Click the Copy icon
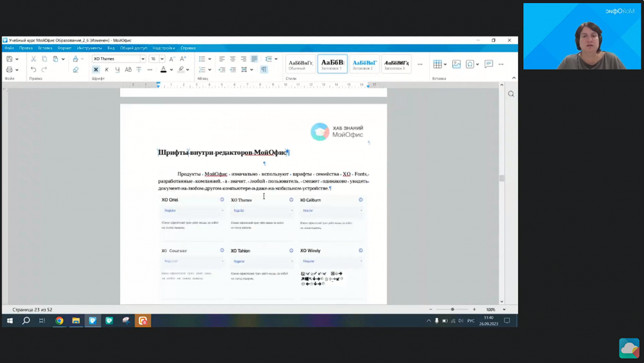 point(45,59)
